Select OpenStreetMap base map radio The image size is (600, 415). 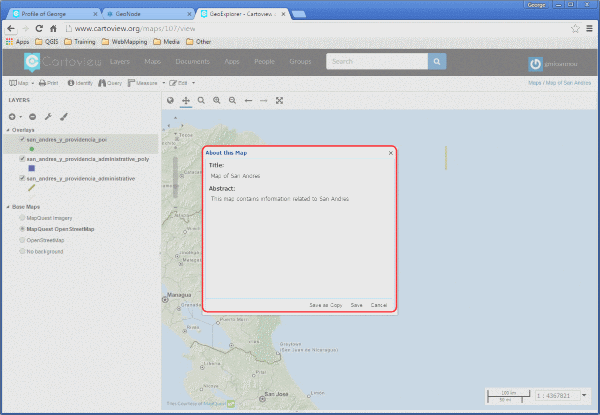coord(22,240)
